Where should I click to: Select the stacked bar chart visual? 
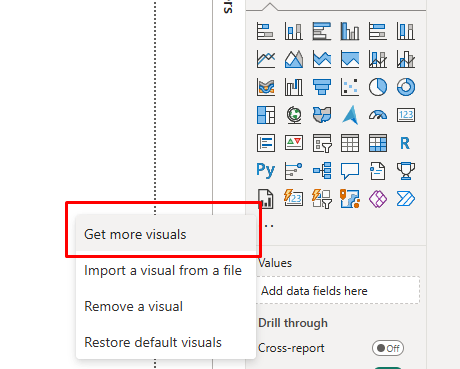coord(266,31)
